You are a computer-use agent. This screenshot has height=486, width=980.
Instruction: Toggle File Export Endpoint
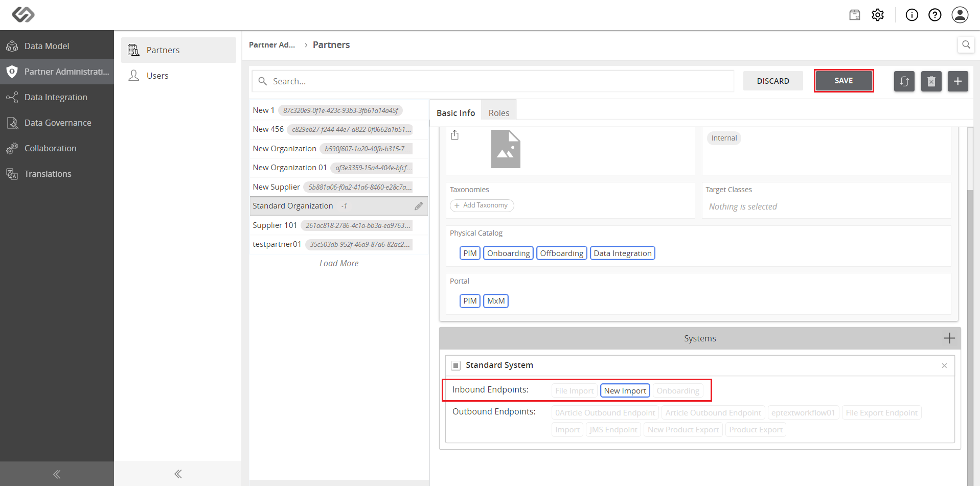pyautogui.click(x=881, y=413)
